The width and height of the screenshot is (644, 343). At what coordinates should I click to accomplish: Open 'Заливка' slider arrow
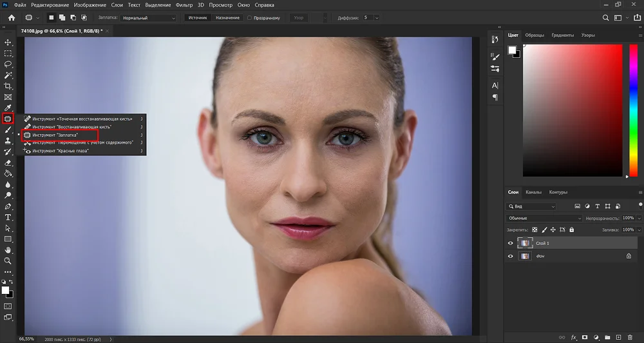pos(639,230)
